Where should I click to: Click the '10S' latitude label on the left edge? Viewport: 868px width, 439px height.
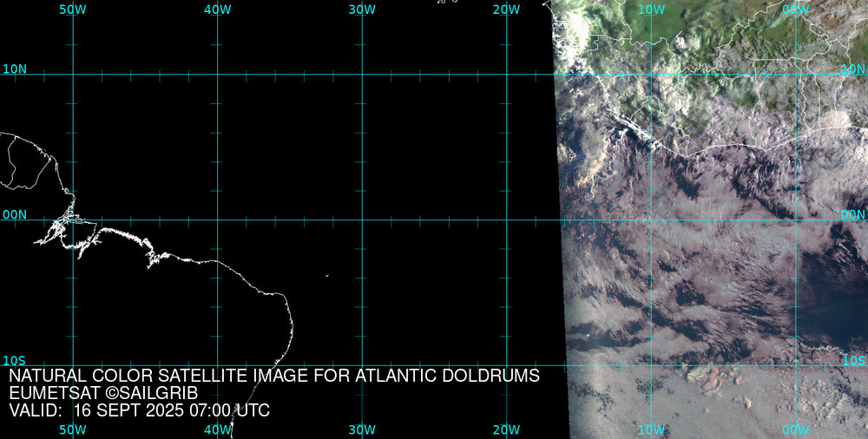point(15,361)
